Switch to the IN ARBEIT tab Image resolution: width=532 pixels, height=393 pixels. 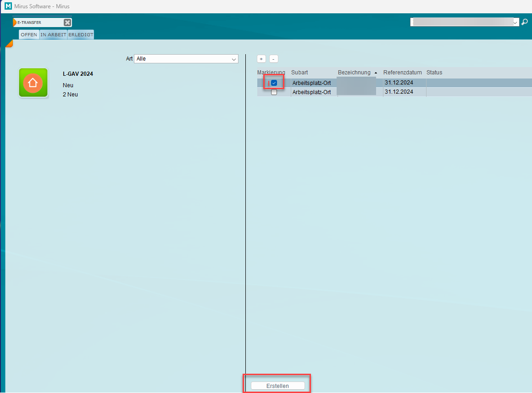click(53, 35)
